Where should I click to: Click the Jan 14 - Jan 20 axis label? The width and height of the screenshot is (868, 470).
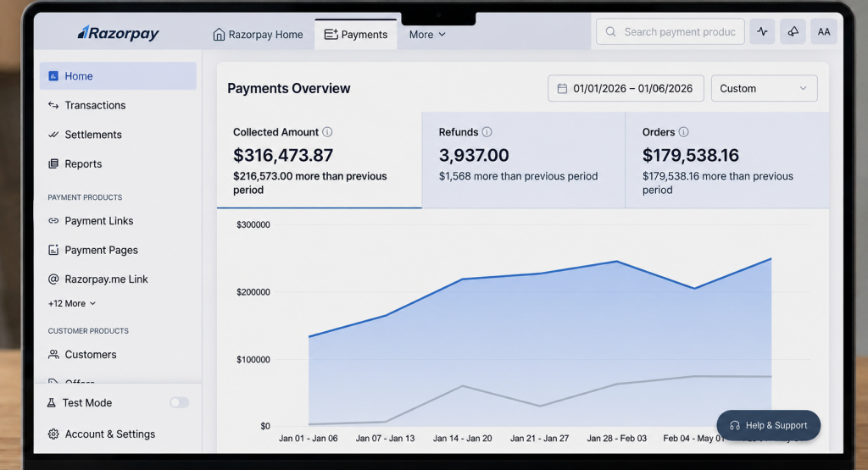[462, 439]
